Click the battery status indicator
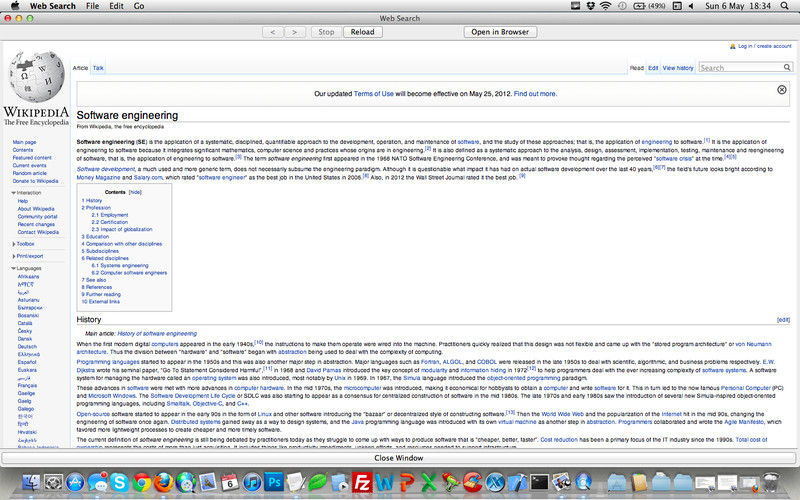Viewport: 800px width, 500px height. tap(651, 6)
